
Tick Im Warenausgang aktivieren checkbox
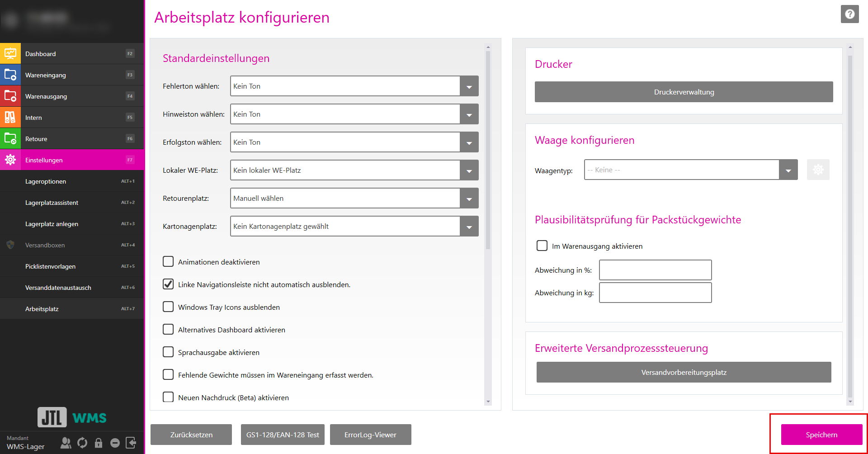tap(542, 246)
